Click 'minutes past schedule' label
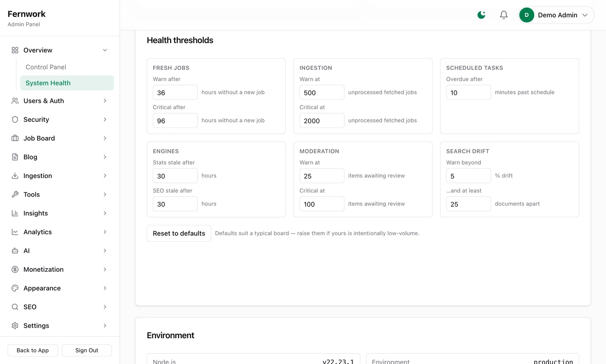This screenshot has width=606, height=364. [524, 92]
